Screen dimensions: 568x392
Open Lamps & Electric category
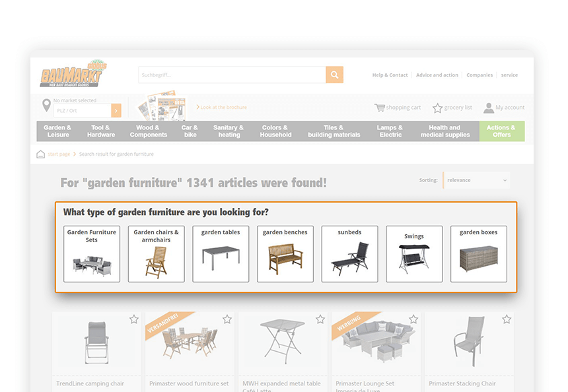[390, 131]
